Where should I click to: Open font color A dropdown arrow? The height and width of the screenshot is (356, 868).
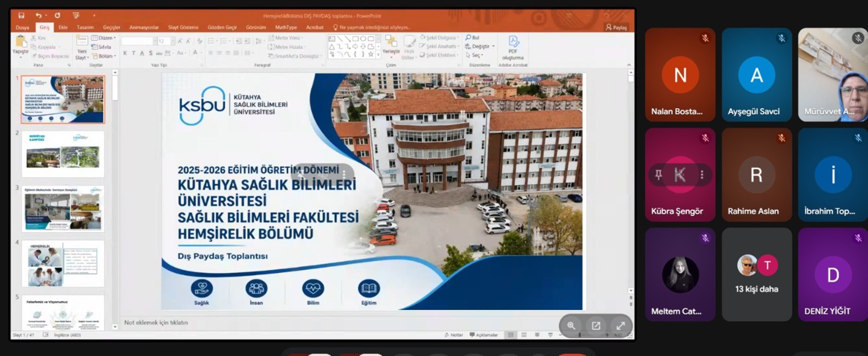[200, 53]
